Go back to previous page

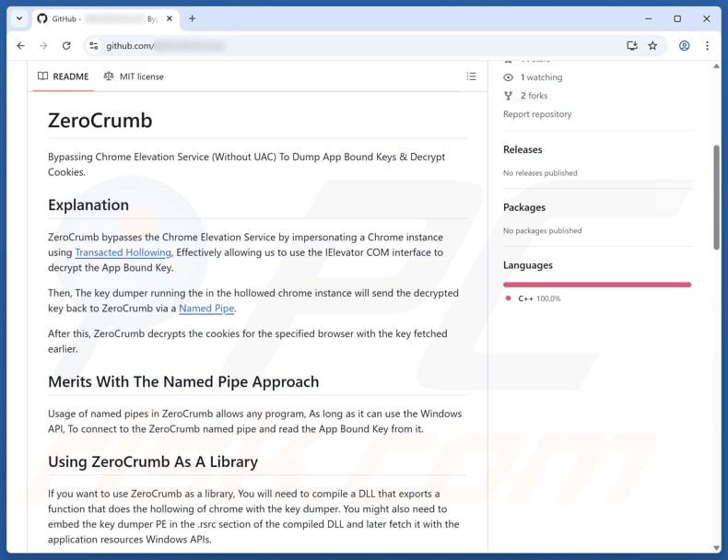tap(21, 45)
